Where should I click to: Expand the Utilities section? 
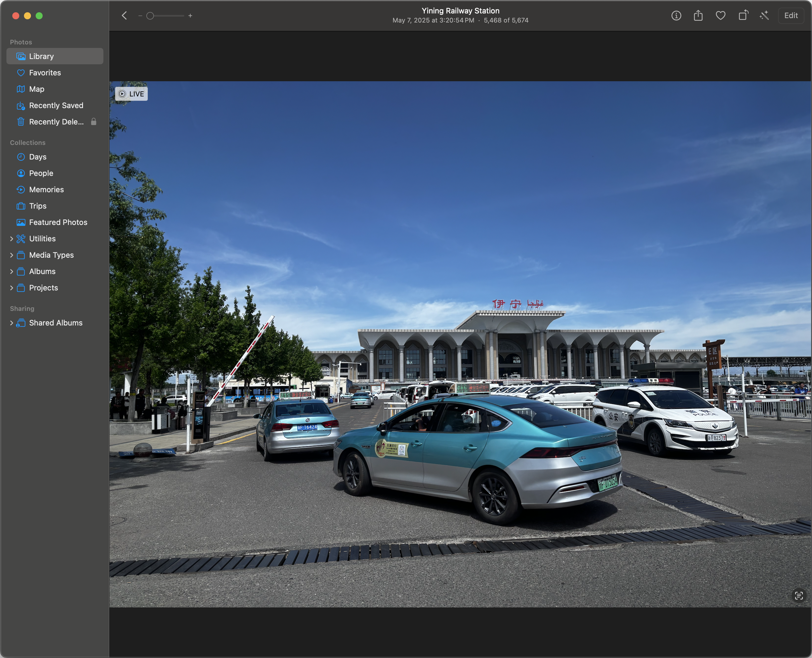11,239
